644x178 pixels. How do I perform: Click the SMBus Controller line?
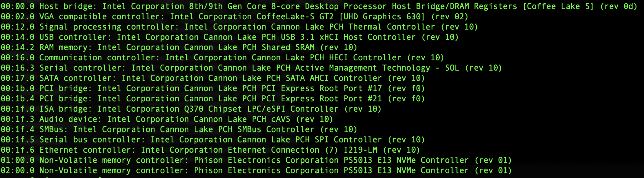pyautogui.click(x=179, y=129)
